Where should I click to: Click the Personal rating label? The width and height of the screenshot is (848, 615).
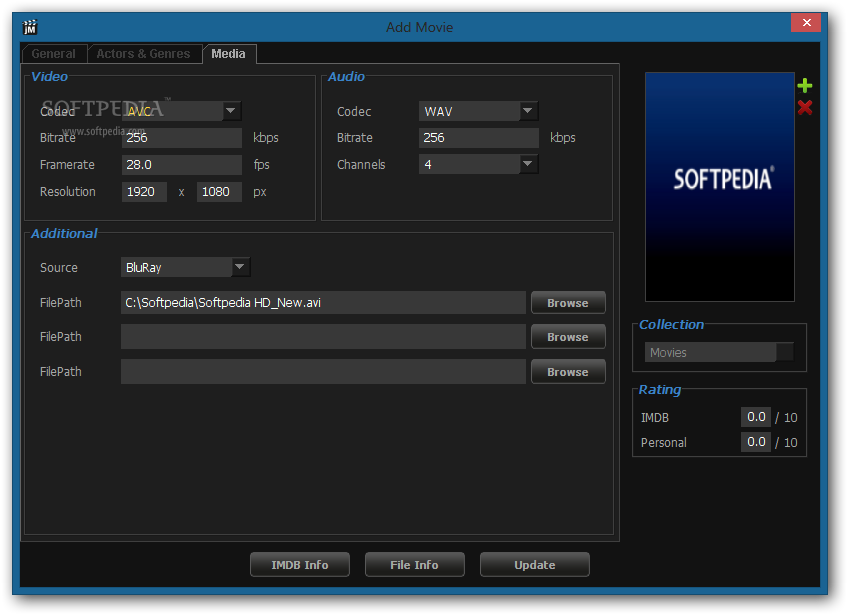664,442
